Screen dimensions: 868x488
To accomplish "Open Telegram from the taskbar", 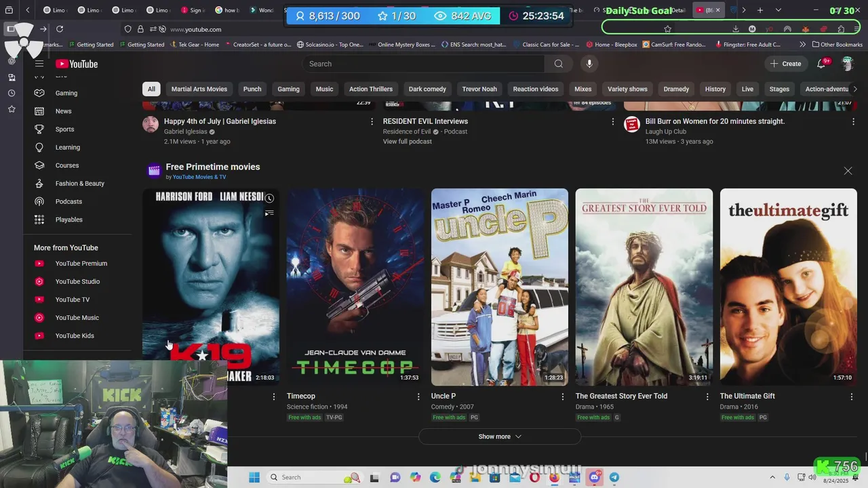I will click(614, 477).
